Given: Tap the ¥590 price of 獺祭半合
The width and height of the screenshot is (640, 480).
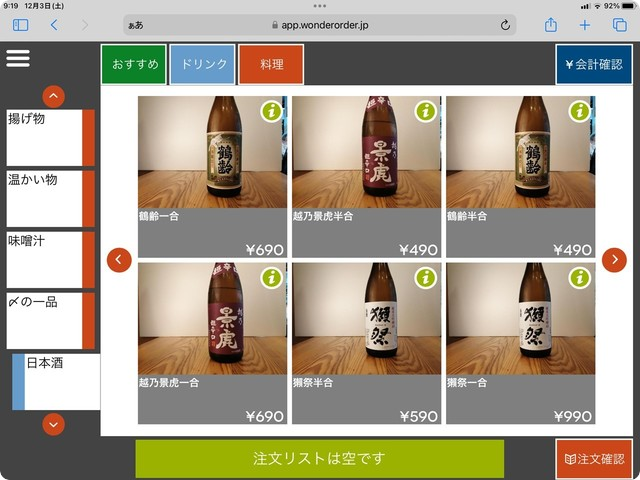Looking at the screenshot, I should pyautogui.click(x=419, y=416).
